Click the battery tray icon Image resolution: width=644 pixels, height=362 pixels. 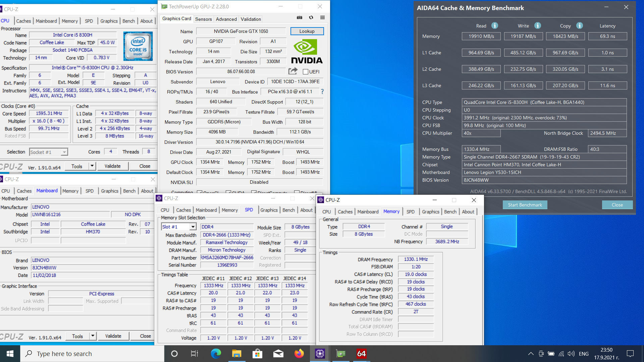(551, 354)
